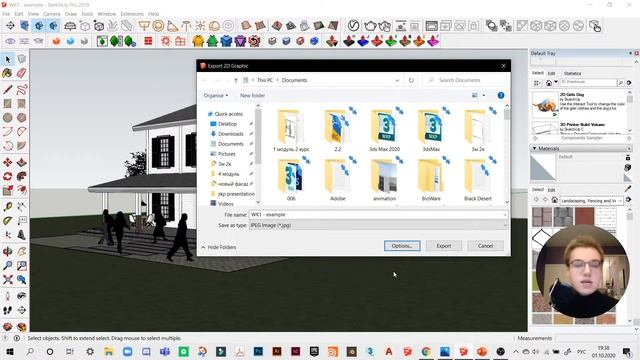Open the Windows Start menu
This screenshot has height=360, width=640.
(10, 351)
